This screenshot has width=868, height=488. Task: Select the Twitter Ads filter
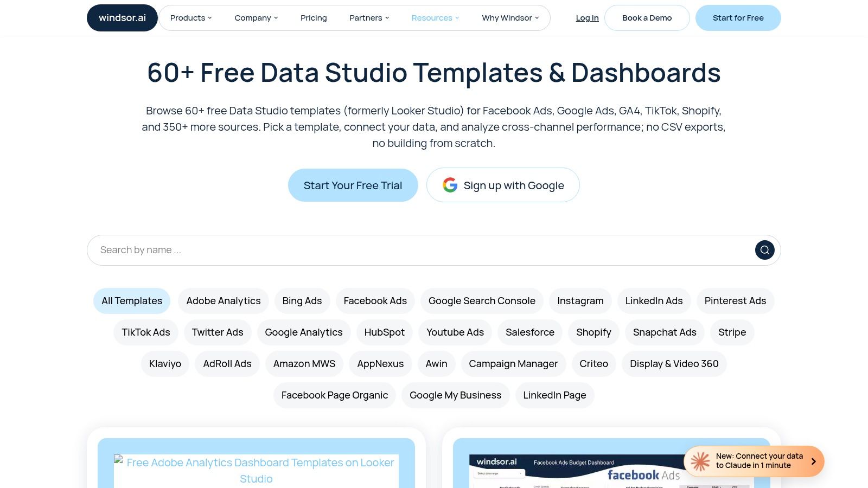(218, 332)
